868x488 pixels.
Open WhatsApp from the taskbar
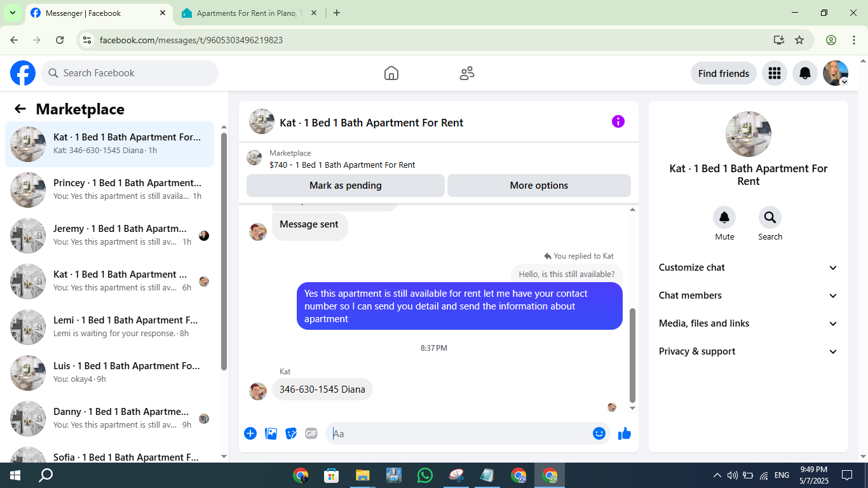pyautogui.click(x=425, y=475)
